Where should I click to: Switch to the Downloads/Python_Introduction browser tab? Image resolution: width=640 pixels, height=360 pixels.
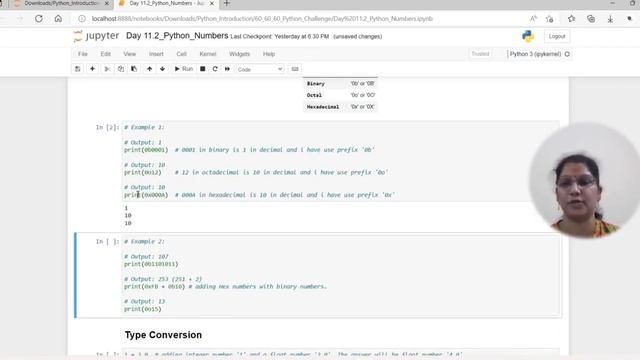61,4
